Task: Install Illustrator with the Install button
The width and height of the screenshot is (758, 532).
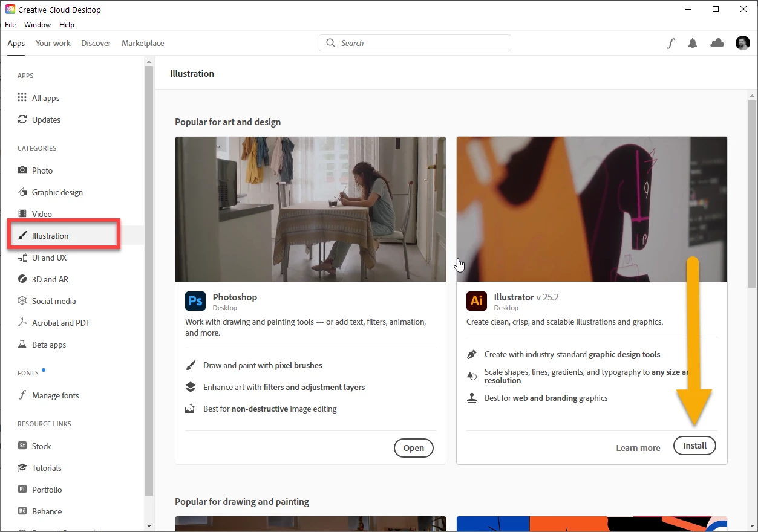Action: click(694, 446)
